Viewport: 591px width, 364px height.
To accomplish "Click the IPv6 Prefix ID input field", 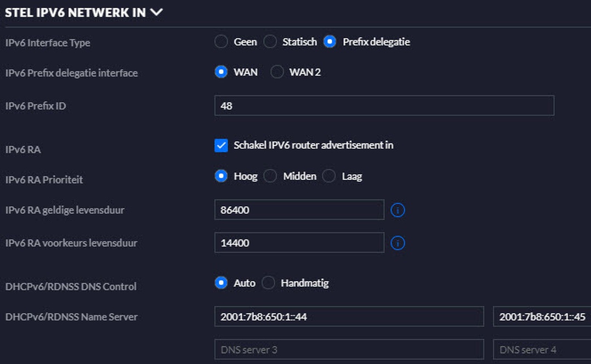I will click(x=384, y=105).
